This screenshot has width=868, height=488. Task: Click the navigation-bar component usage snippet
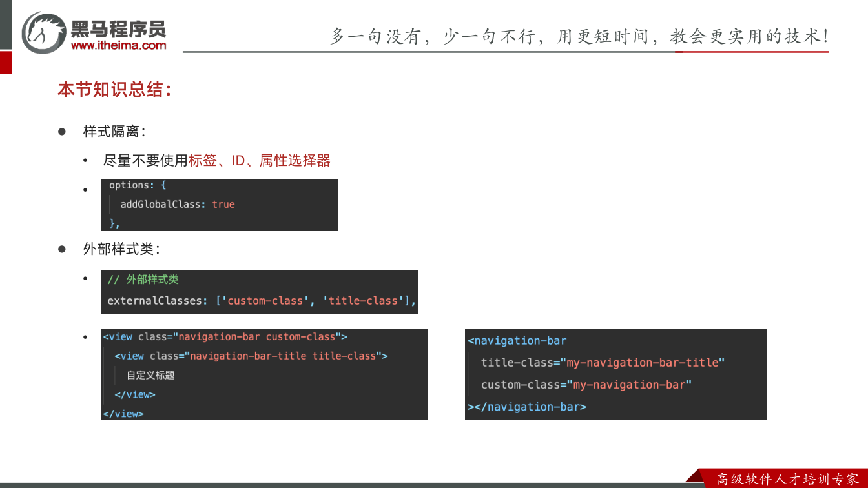[x=616, y=374]
